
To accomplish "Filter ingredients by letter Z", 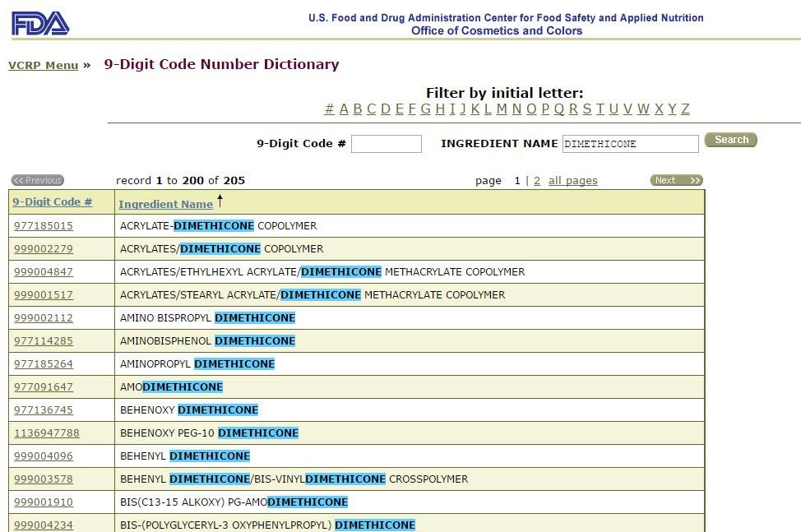I will coord(685,109).
